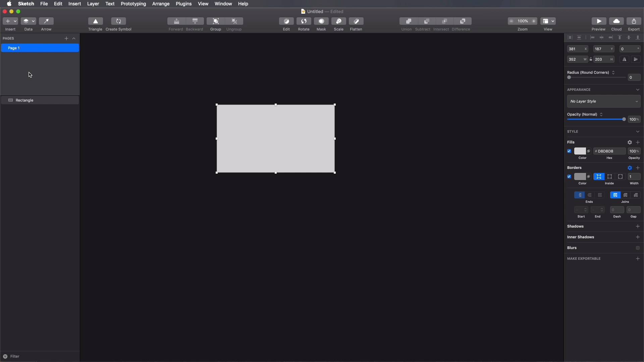Screen dimensions: 644x362
Task: Select the first Joins style
Action: (615, 195)
